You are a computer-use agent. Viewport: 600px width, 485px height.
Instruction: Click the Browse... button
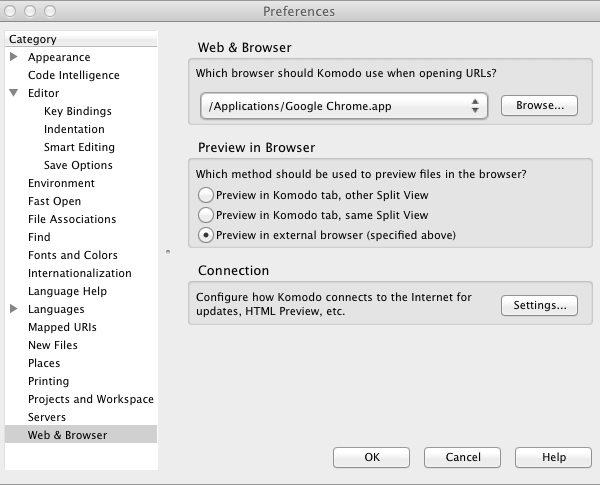click(x=540, y=105)
